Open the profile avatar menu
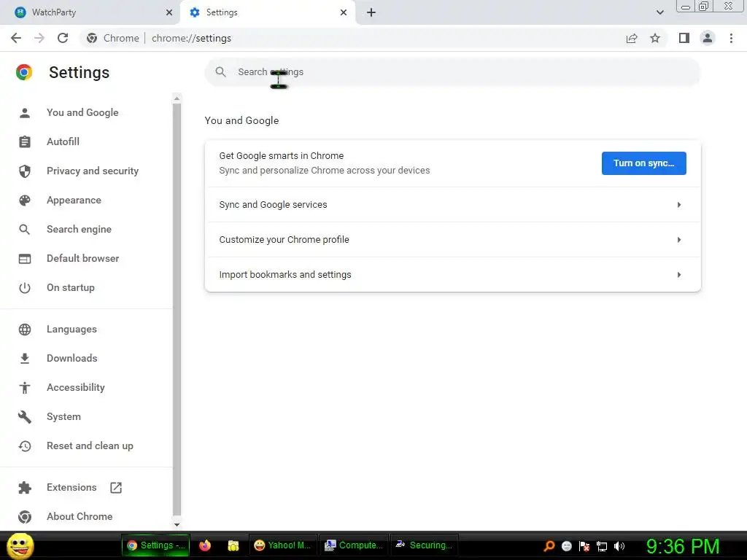747x560 pixels. pyautogui.click(x=708, y=38)
